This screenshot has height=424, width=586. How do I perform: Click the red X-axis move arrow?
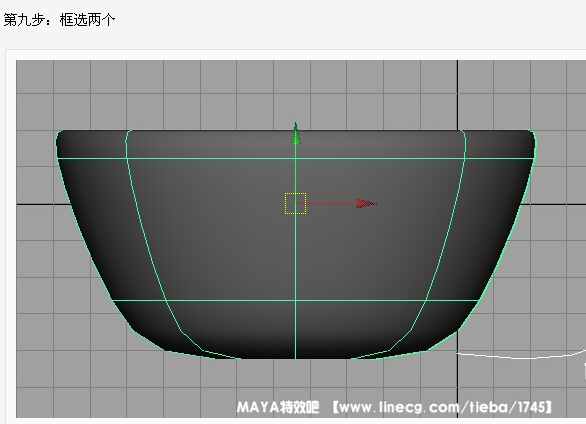[x=366, y=204]
